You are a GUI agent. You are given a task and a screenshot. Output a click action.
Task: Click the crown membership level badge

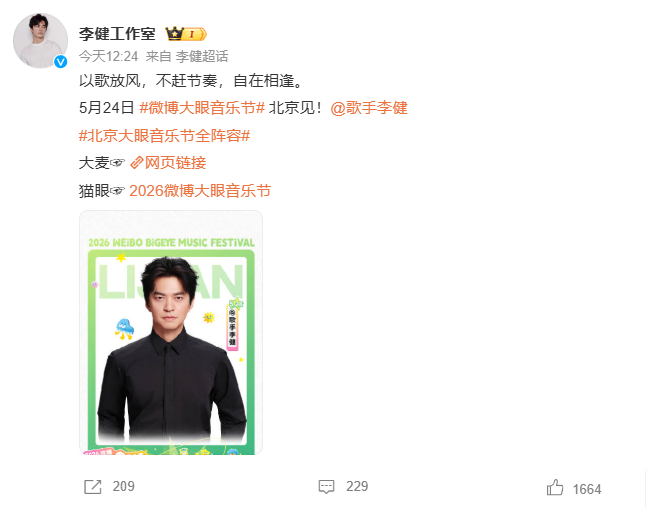(x=186, y=34)
